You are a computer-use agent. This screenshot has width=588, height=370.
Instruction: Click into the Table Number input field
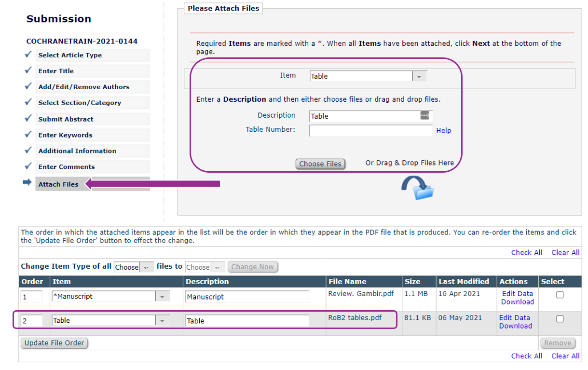[x=370, y=131]
